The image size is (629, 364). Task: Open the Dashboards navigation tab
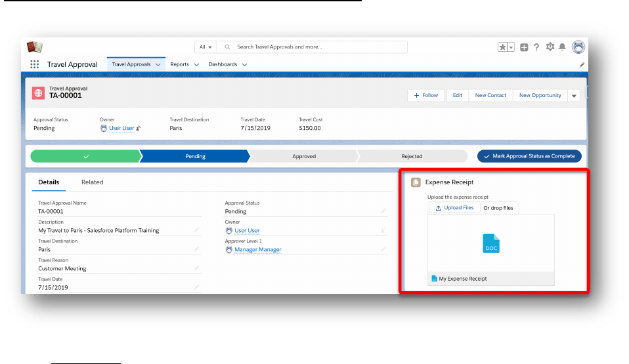pos(223,64)
